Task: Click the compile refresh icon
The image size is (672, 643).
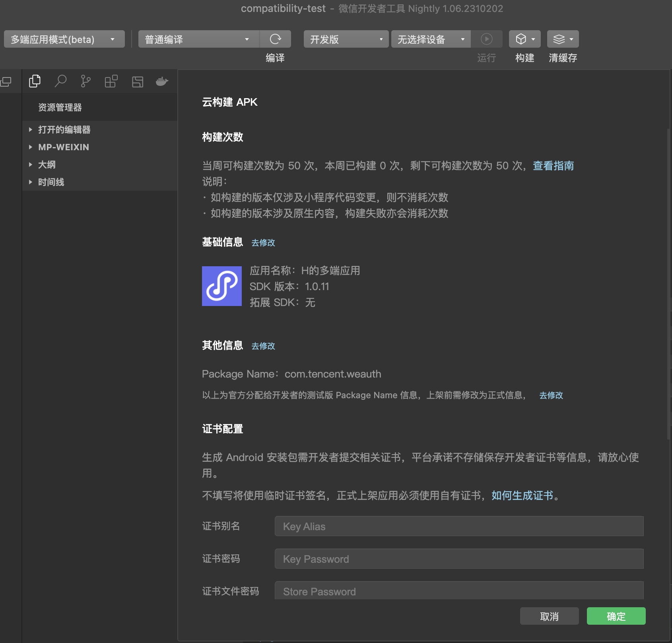Action: click(x=275, y=39)
